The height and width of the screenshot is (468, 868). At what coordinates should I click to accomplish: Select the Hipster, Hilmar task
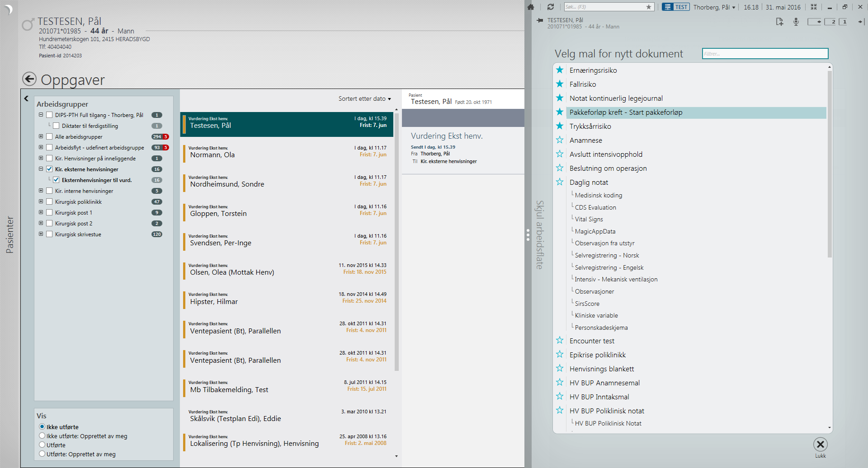point(287,300)
